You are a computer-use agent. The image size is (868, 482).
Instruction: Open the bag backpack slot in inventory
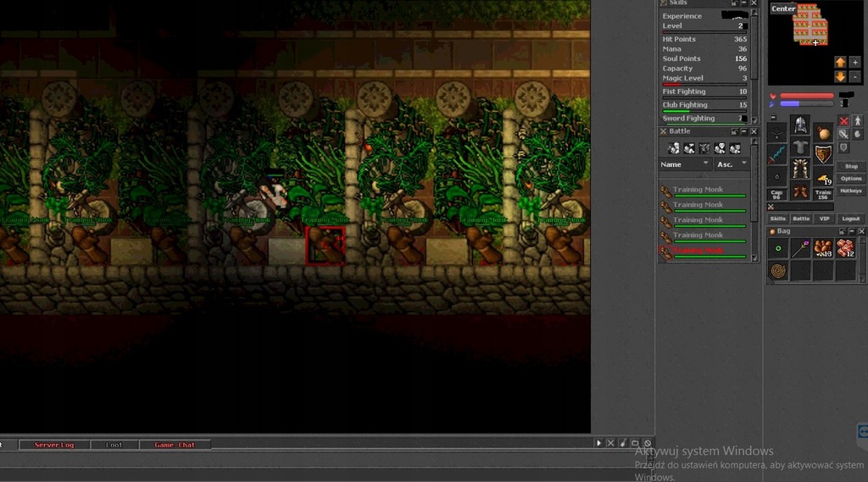click(823, 133)
